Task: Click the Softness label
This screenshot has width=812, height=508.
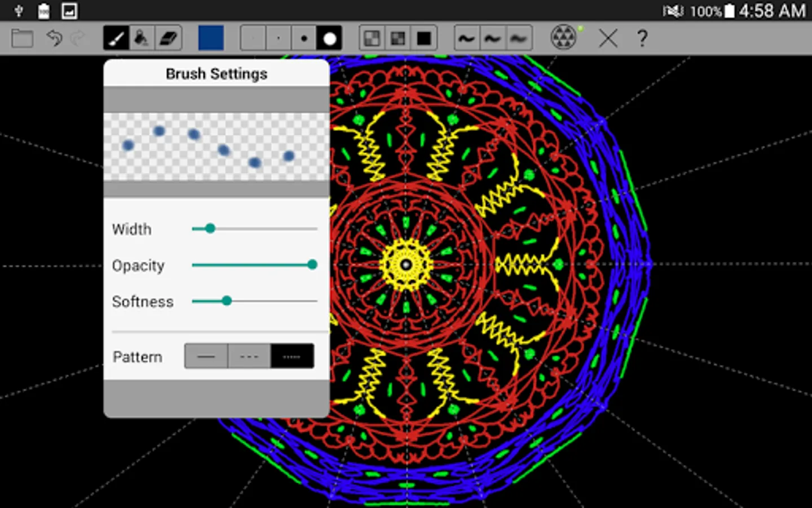Action: coord(143,301)
